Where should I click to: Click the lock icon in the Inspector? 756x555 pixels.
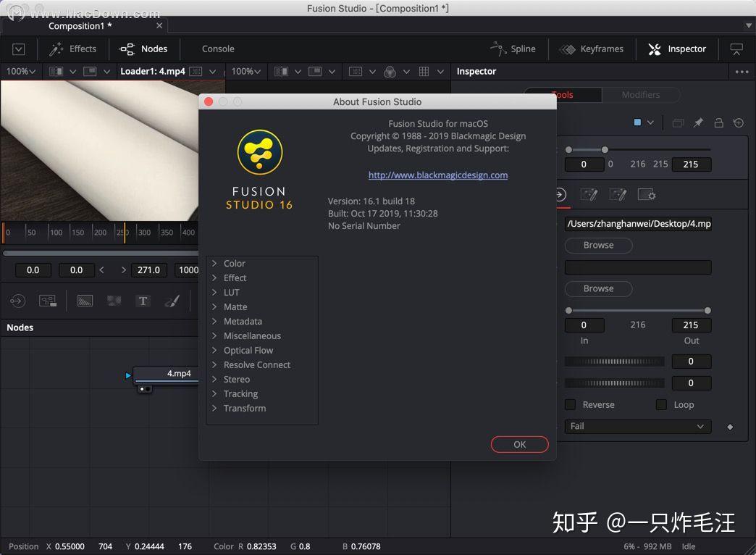point(719,122)
